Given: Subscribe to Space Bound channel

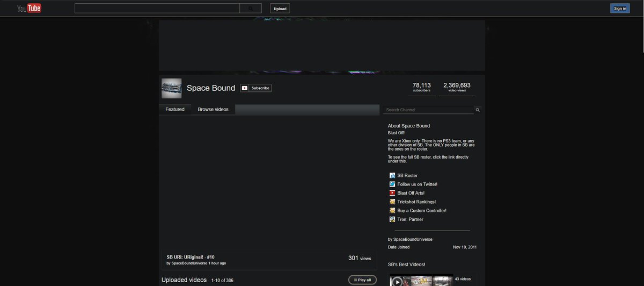Looking at the screenshot, I should (x=255, y=88).
